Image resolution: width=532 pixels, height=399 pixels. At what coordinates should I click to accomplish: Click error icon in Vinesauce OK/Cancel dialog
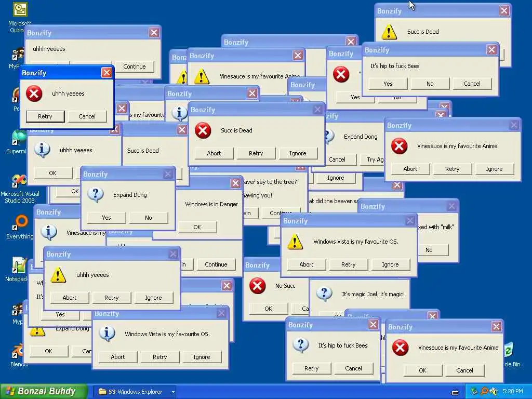401,348
